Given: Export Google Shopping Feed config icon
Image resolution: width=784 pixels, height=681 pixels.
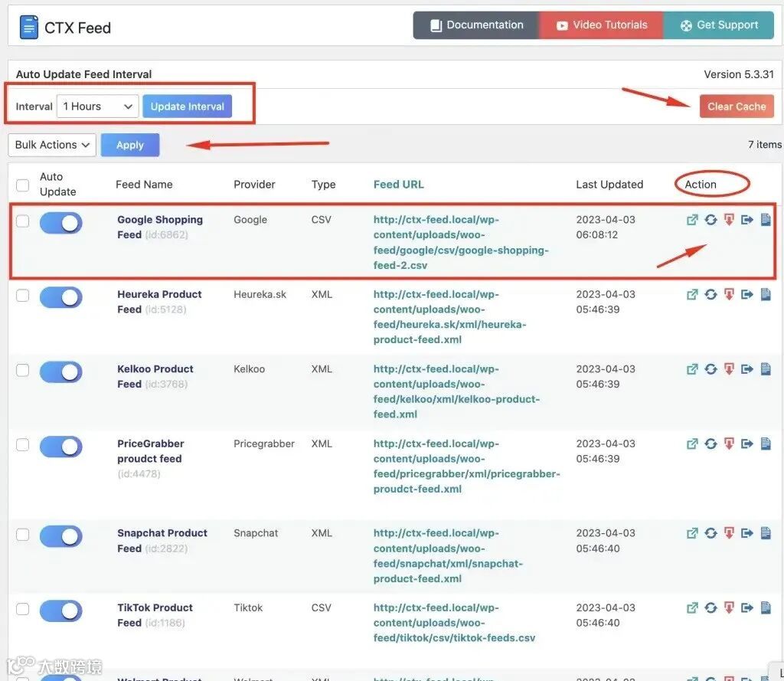Looking at the screenshot, I should point(747,220).
